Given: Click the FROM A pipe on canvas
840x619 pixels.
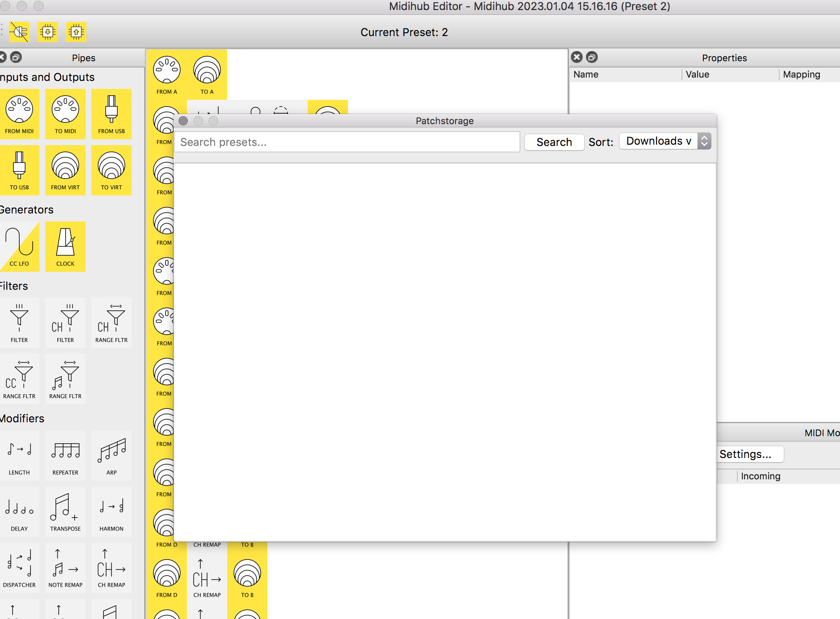Looking at the screenshot, I should point(167,75).
